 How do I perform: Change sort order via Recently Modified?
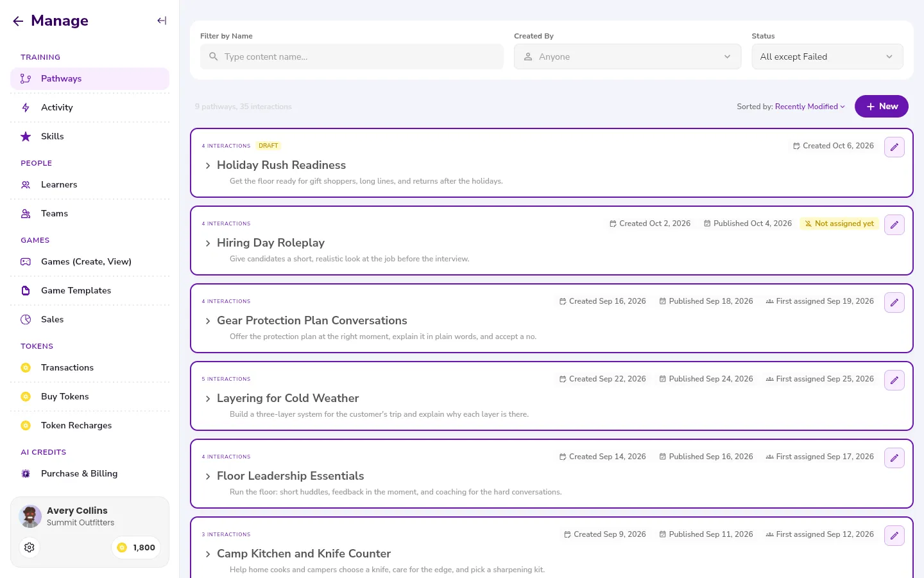coord(810,107)
